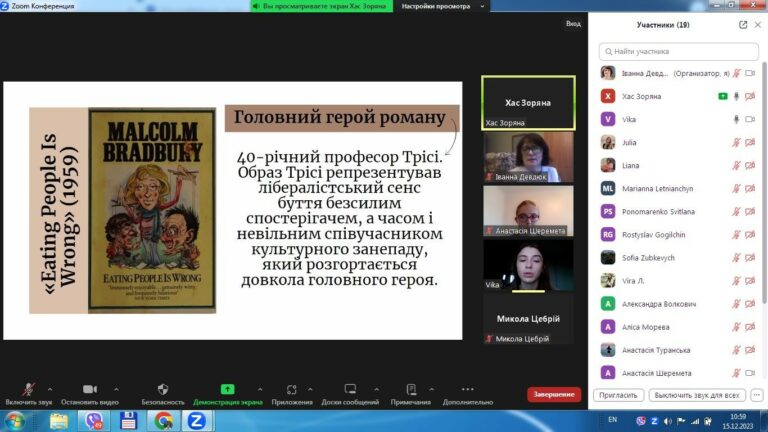Open the Whiteboards icon
768x432 pixels.
(350, 389)
